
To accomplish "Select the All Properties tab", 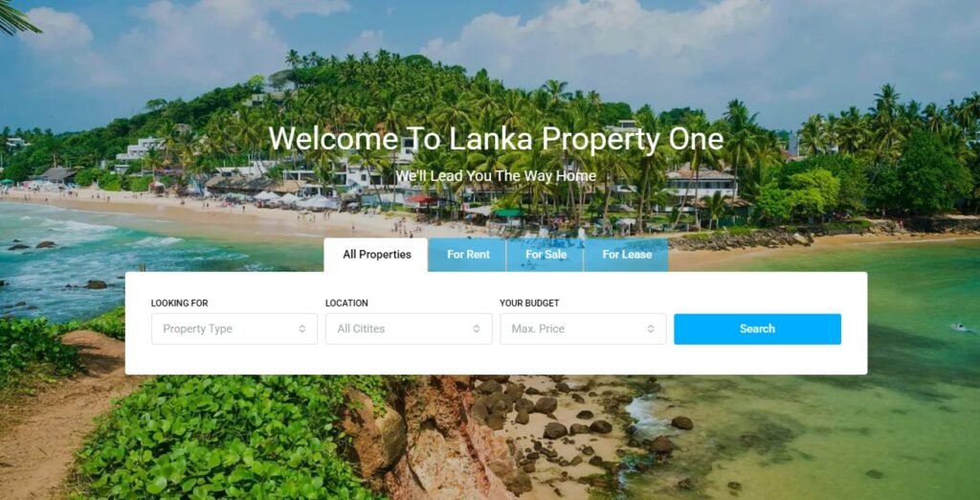I will click(x=376, y=255).
